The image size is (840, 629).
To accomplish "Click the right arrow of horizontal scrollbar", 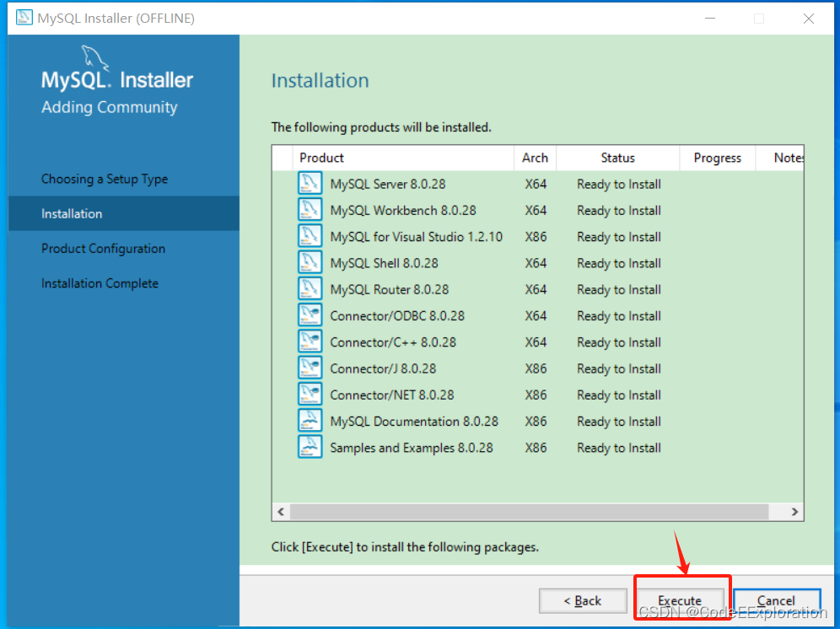I will pyautogui.click(x=794, y=512).
